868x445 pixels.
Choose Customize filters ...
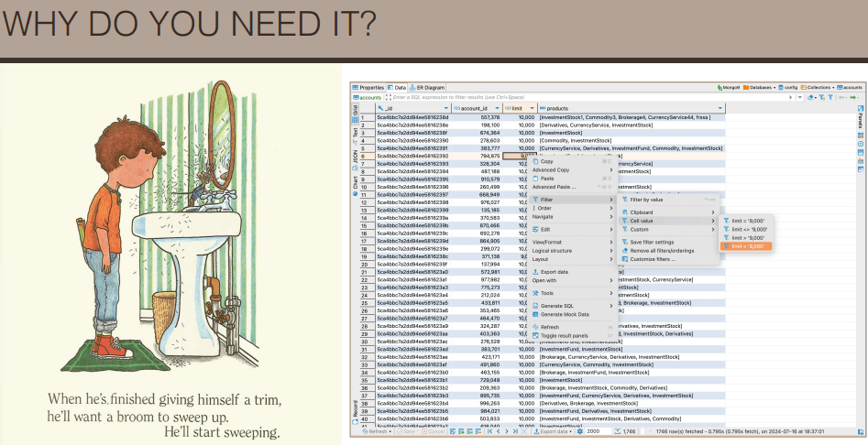[668, 259]
